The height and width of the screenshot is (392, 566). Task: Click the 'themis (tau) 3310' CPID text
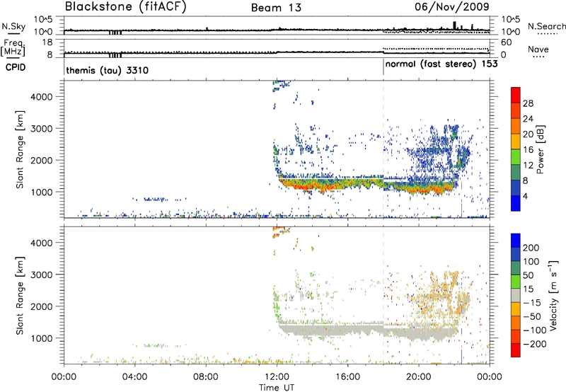point(108,70)
